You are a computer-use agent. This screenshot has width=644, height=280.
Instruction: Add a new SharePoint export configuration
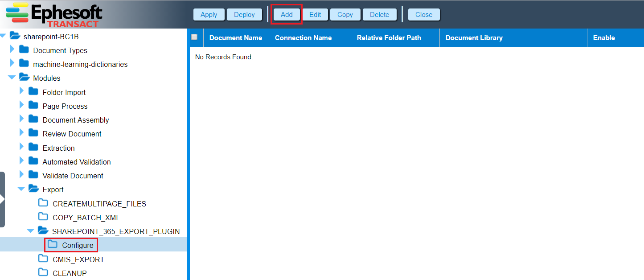pyautogui.click(x=287, y=14)
